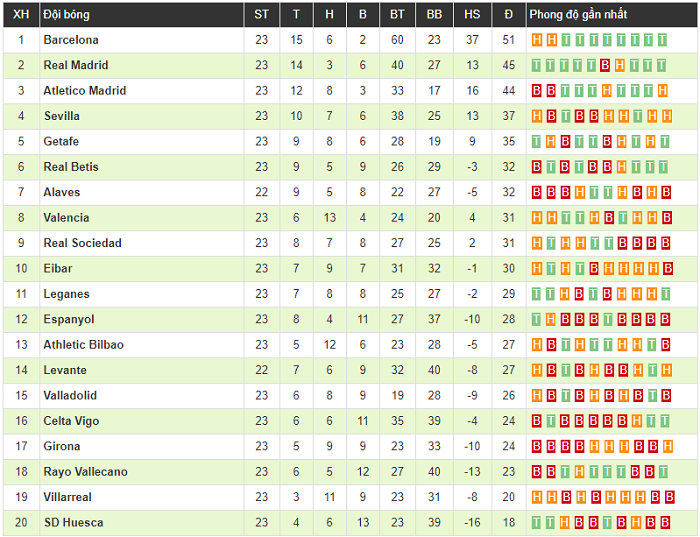Screen dimensions: 700x537
Task: Click the first form badge in Barcelona's row
Action: pyautogui.click(x=537, y=40)
